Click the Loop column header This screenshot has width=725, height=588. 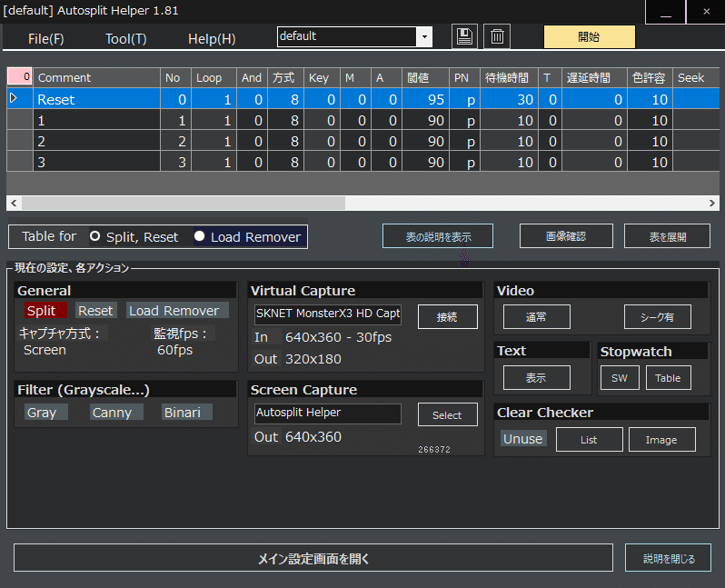214,78
